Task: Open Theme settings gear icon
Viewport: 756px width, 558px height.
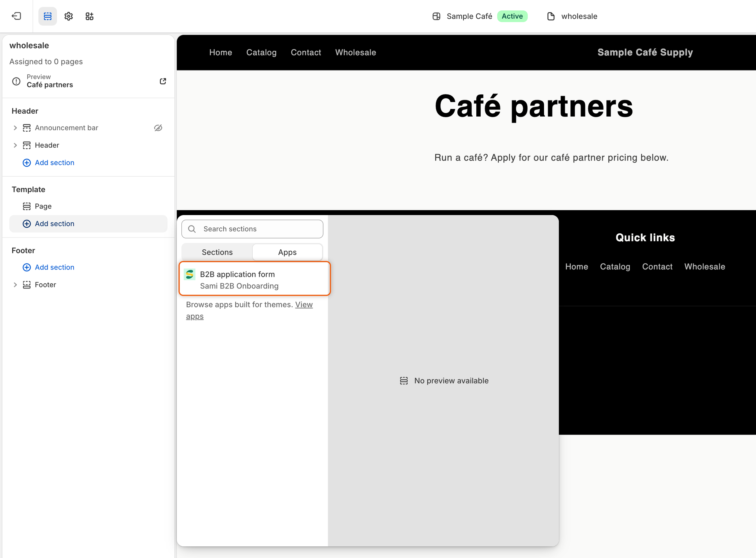Action: (x=69, y=16)
